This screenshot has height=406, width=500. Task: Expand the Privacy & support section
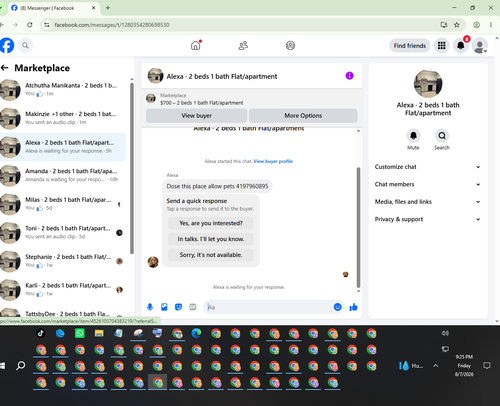428,219
